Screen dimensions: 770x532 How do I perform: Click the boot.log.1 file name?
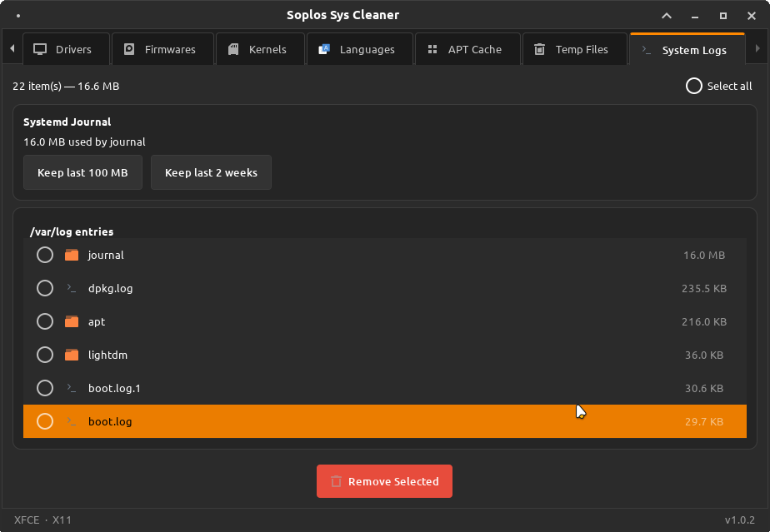coord(114,388)
